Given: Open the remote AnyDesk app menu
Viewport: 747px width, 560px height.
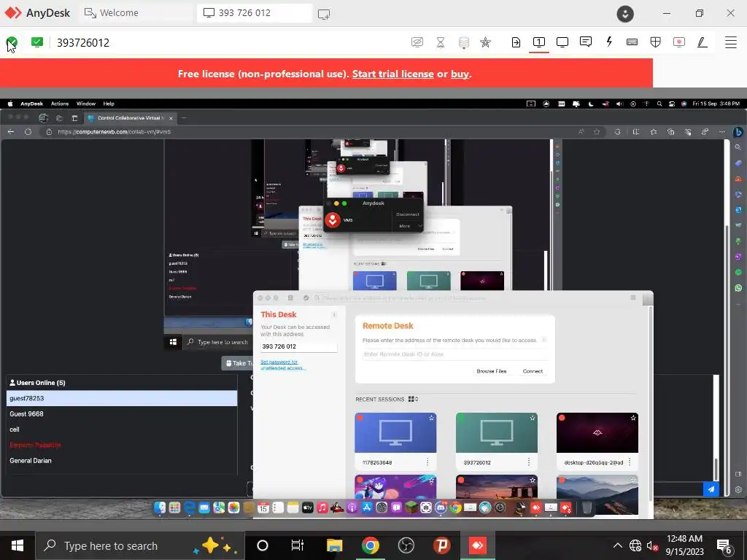Looking at the screenshot, I should pyautogui.click(x=31, y=104).
